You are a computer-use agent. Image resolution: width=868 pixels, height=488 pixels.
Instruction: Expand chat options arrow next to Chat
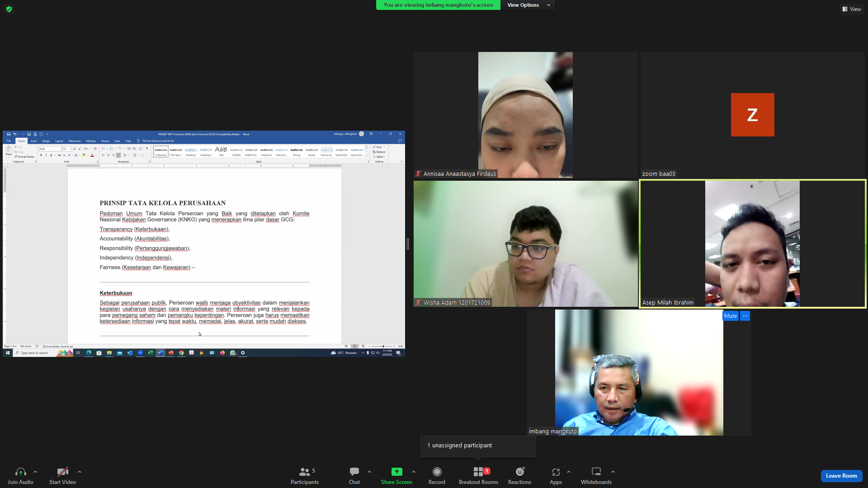tap(369, 472)
